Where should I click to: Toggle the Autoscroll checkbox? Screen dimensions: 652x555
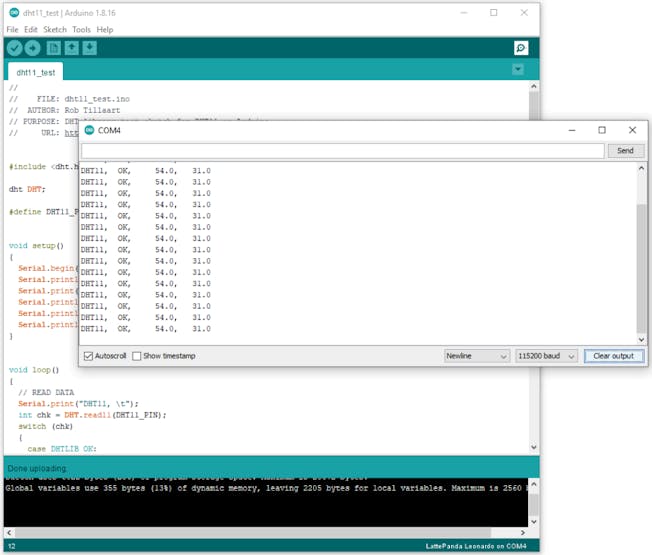click(89, 356)
